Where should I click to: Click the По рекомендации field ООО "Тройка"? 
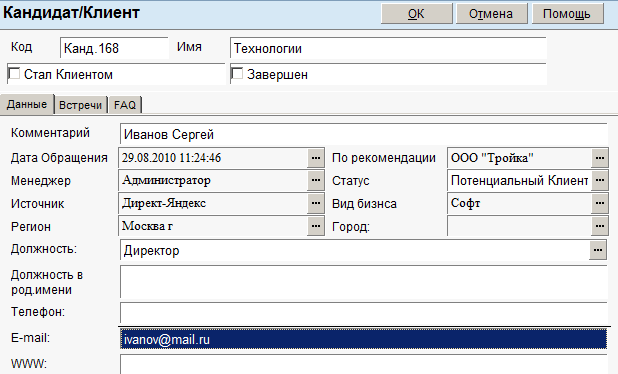pos(519,158)
